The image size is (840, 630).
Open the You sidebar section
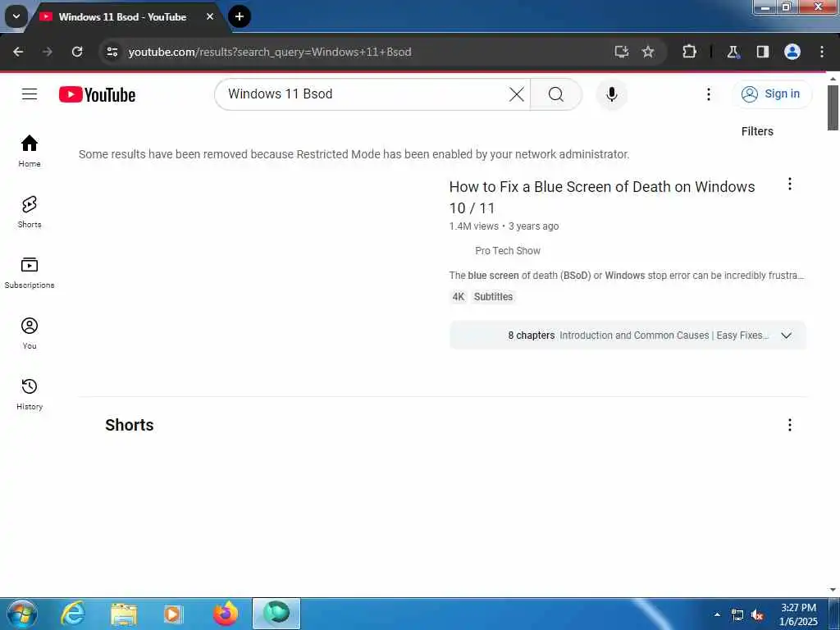[x=30, y=333]
